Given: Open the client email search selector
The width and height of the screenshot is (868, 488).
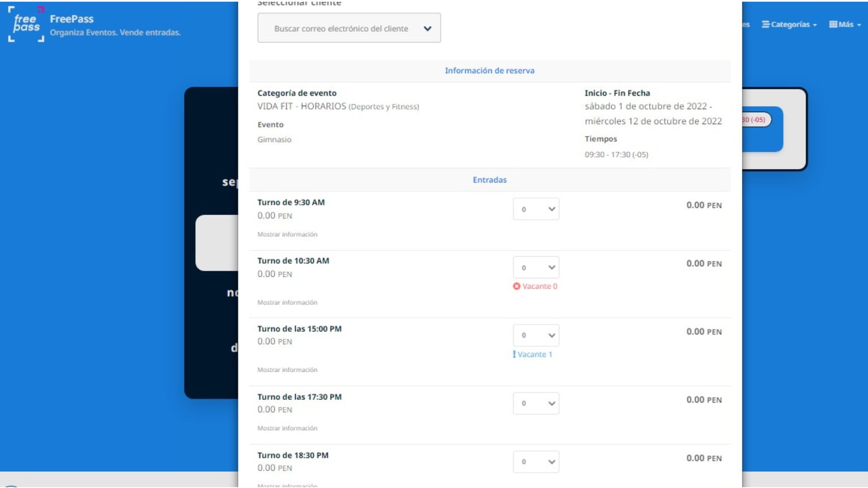Looking at the screenshot, I should [349, 28].
